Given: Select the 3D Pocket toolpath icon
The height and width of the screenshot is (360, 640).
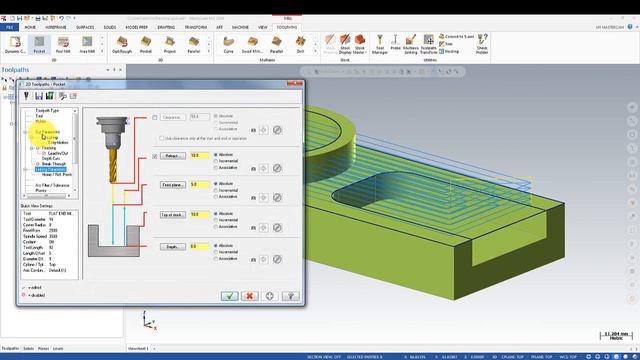Looking at the screenshot, I should (x=146, y=44).
